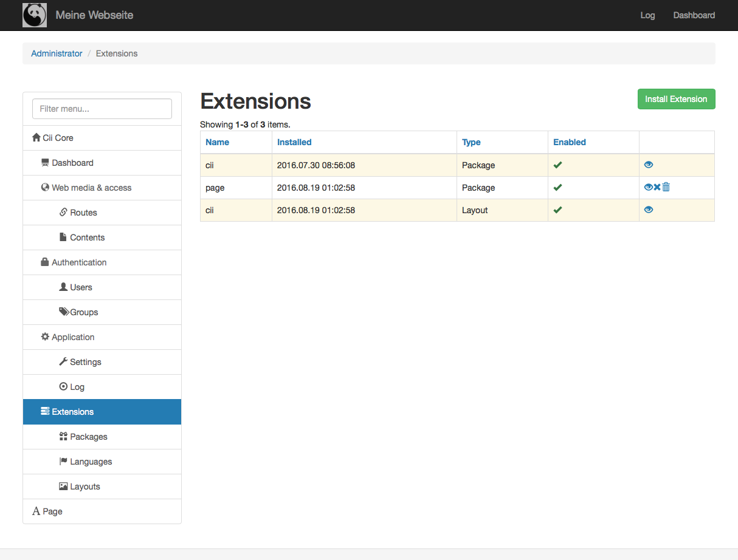Open Packages in the sidebar

102,437
